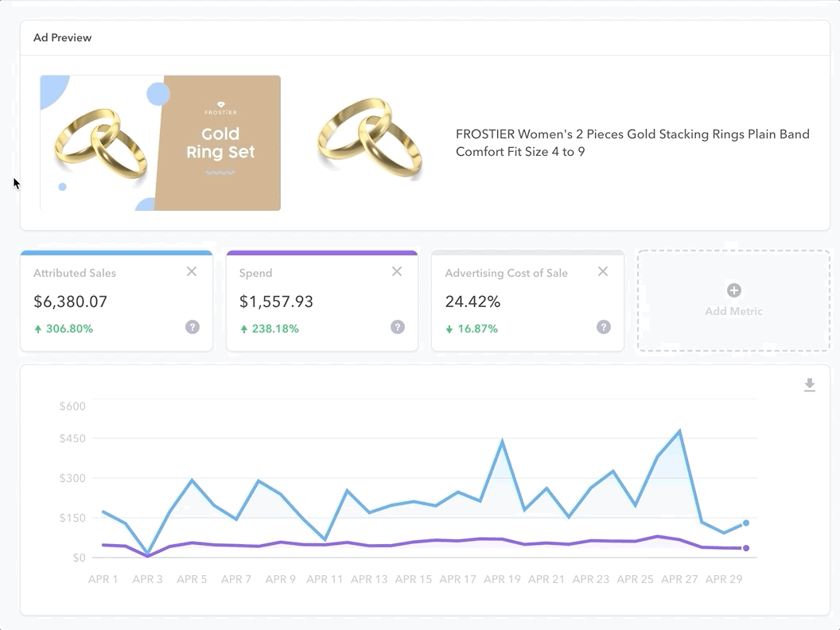This screenshot has width=840, height=630.
Task: Click the Add Metric label
Action: [734, 311]
